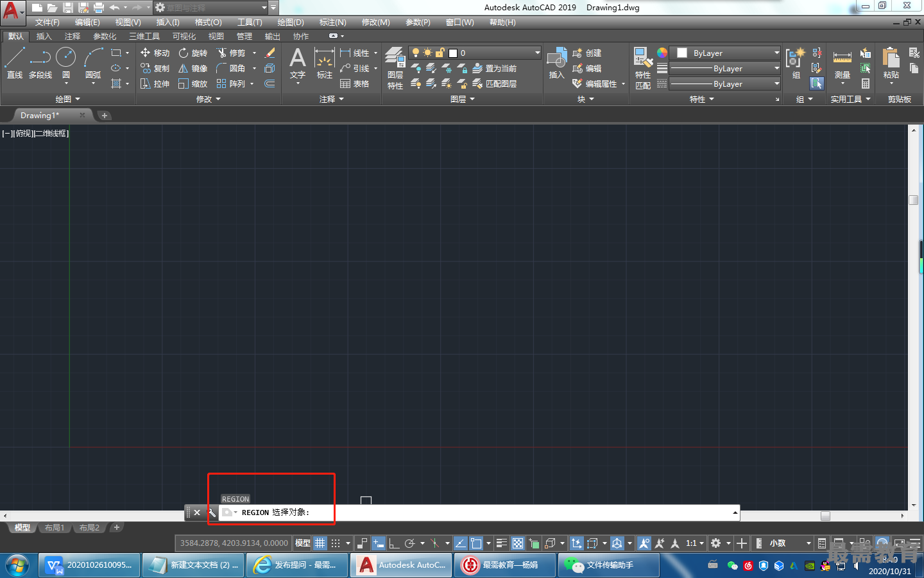Switch to the Parametric (参数化) ribbon tab
924x578 pixels.
105,36
